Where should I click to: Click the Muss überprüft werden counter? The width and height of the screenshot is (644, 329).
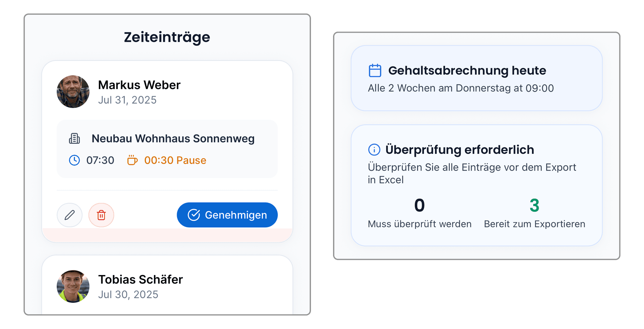[419, 206]
